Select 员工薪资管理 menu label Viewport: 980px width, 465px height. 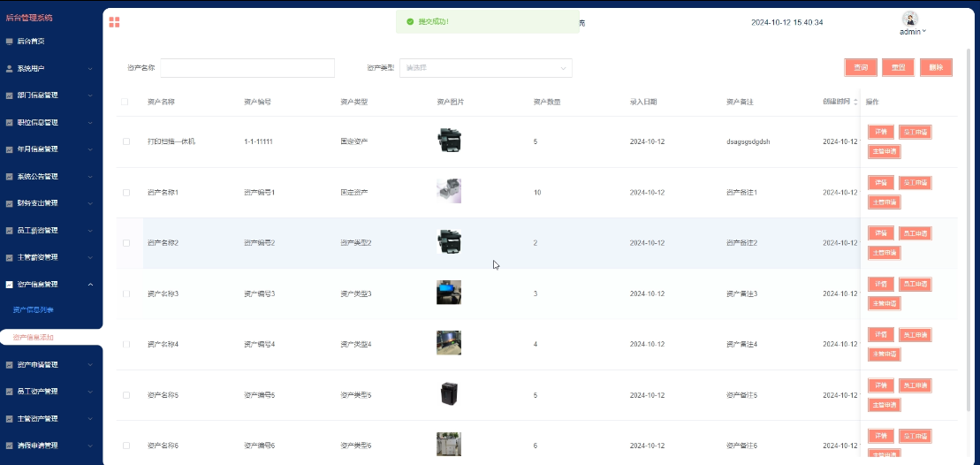[37, 231]
